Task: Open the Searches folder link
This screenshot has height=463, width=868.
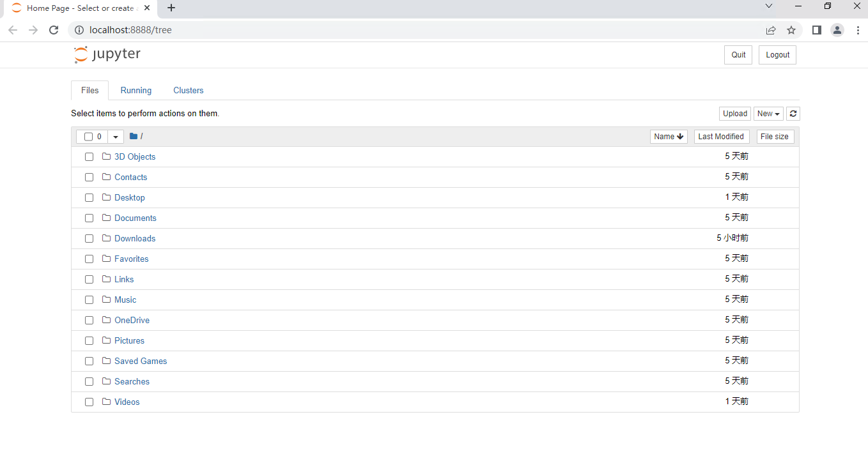Action: tap(132, 382)
